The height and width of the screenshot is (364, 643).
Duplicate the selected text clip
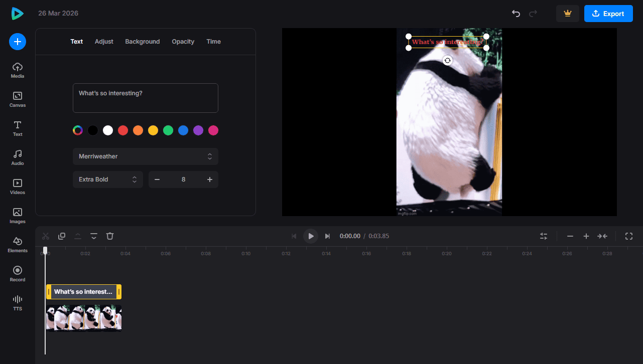click(x=61, y=236)
